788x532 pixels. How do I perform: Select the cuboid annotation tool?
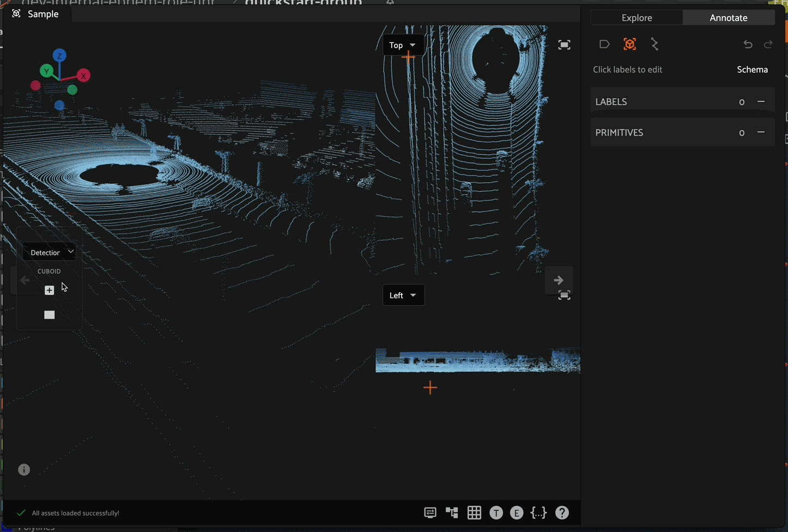pos(629,44)
